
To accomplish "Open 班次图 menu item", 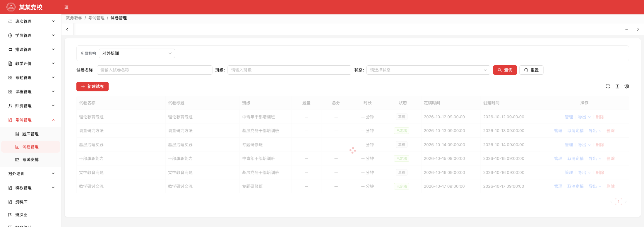I will pyautogui.click(x=31, y=215).
